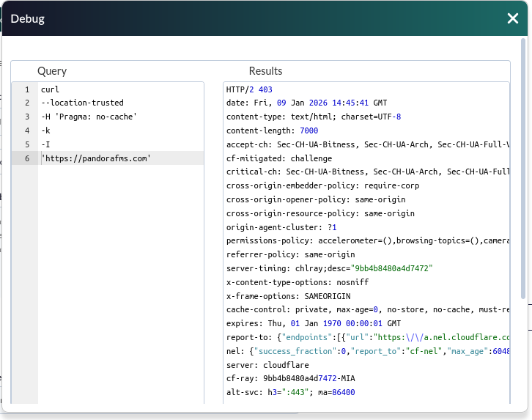Click the cf-ray result line

coord(290,379)
